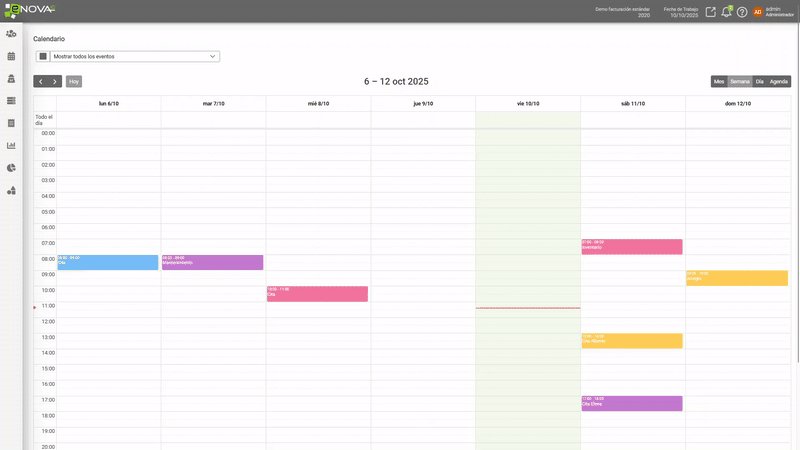Open the bar chart sidebar icon
Screen dimensions: 800x450
pyautogui.click(x=11, y=145)
